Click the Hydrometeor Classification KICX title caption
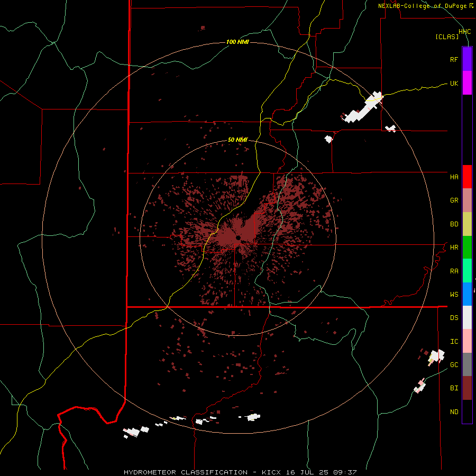Screen dimensions: 476x476 (240, 472)
